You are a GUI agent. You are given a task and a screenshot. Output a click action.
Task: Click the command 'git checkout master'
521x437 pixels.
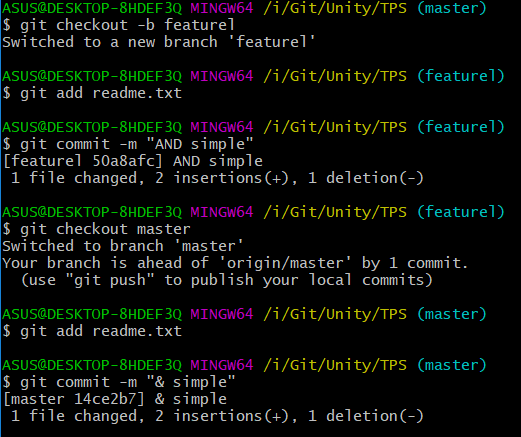pos(105,229)
